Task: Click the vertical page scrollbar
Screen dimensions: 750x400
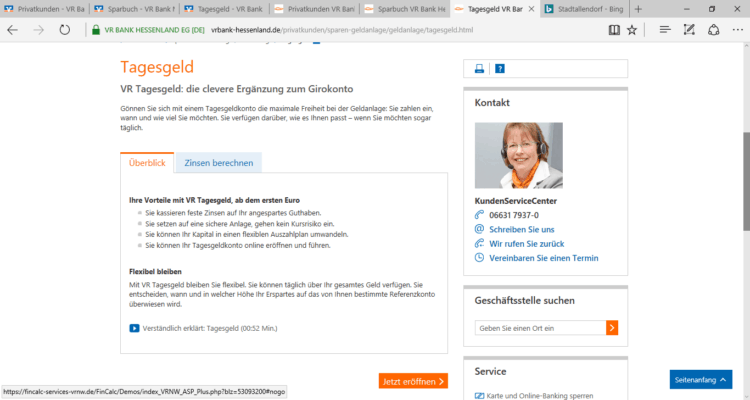Action: (746, 182)
